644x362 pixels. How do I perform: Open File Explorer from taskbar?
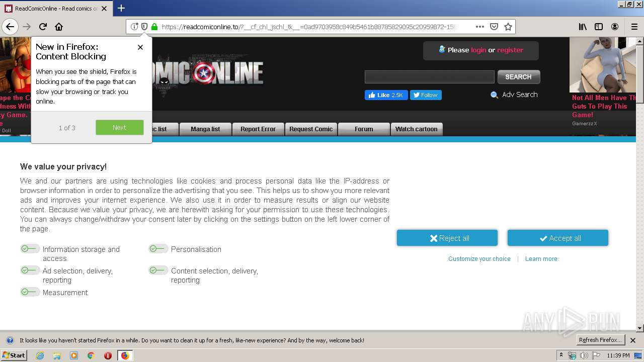coord(57,355)
